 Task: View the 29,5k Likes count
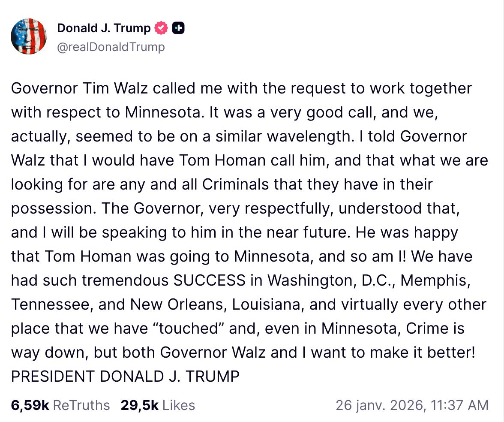pyautogui.click(x=139, y=405)
